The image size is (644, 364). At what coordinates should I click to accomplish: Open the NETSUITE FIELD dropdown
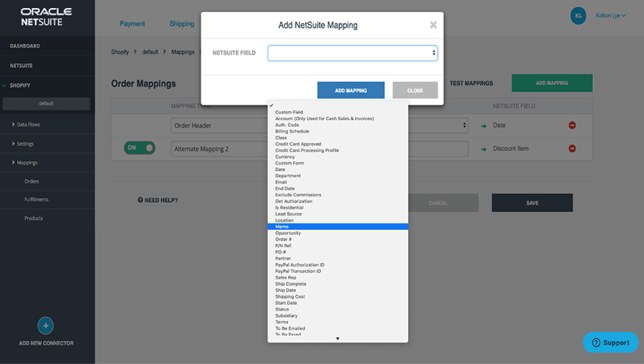coord(352,52)
